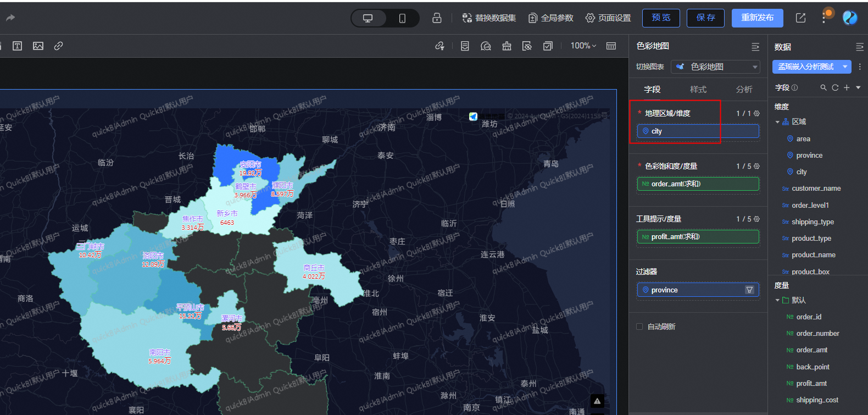Switch to mobile layout view
The image size is (868, 415).
click(402, 18)
